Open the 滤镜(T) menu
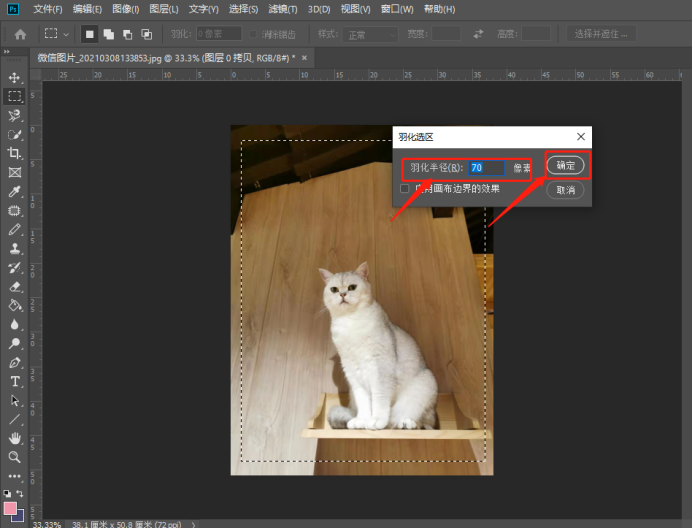The width and height of the screenshot is (692, 528). 283,9
